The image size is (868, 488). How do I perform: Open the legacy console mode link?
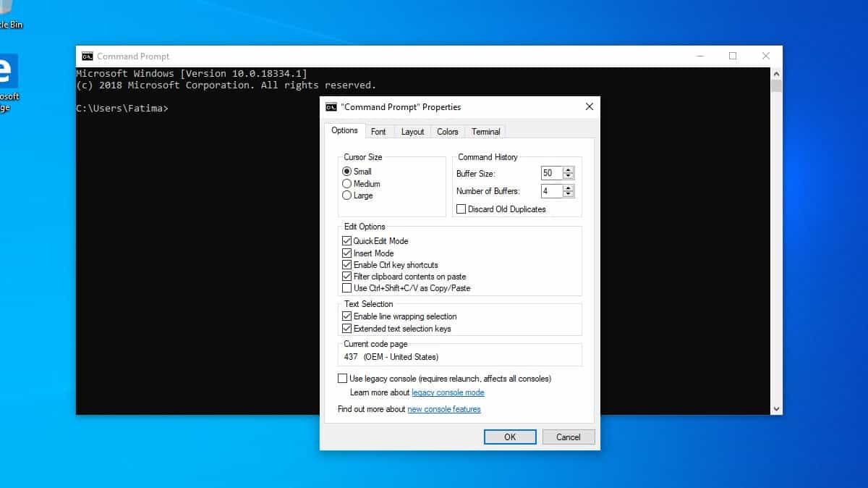[x=448, y=392]
